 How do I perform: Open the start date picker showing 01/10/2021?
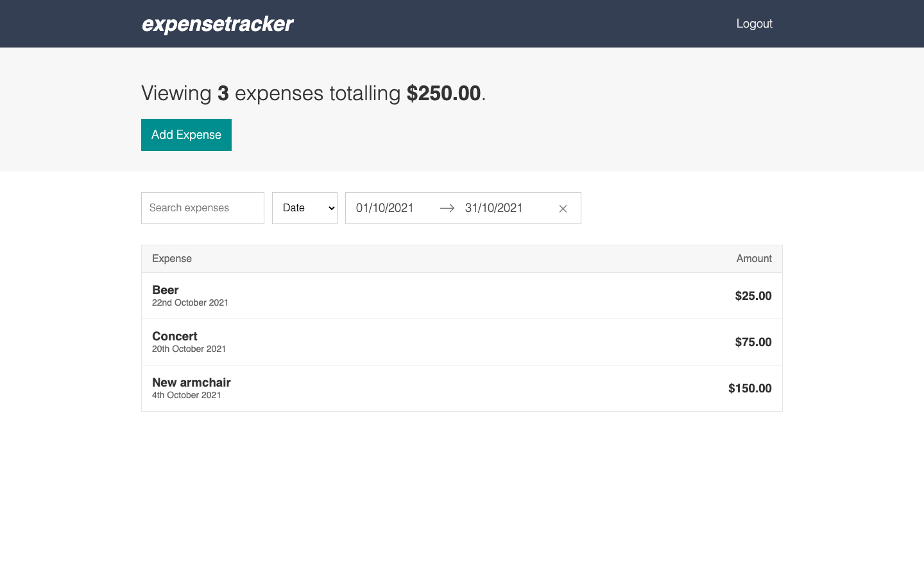(385, 207)
